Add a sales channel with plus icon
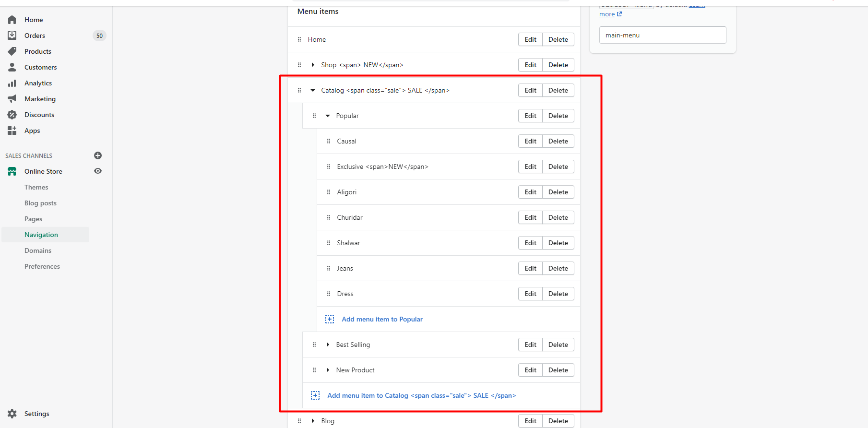This screenshot has width=868, height=428. tap(98, 155)
